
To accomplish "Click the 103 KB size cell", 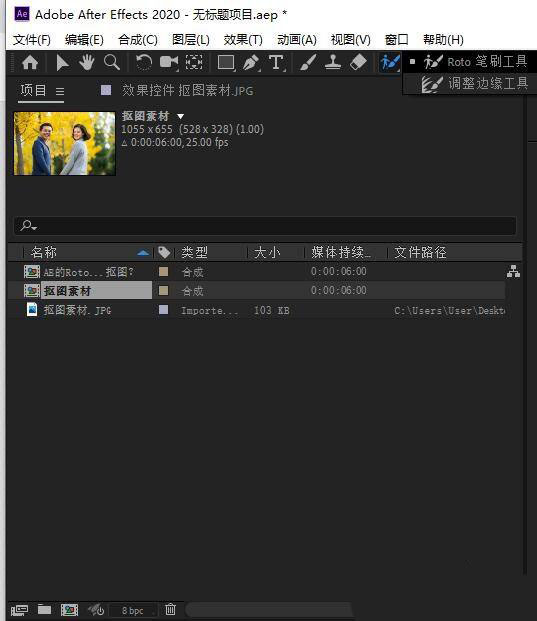I will click(272, 310).
